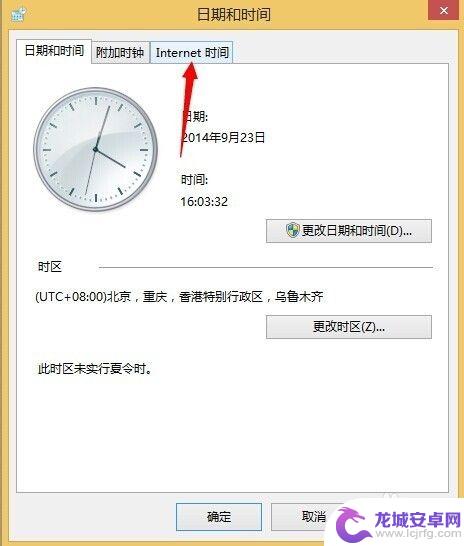Click the 日期和时间 window title text
This screenshot has height=546, width=464.
click(x=234, y=15)
